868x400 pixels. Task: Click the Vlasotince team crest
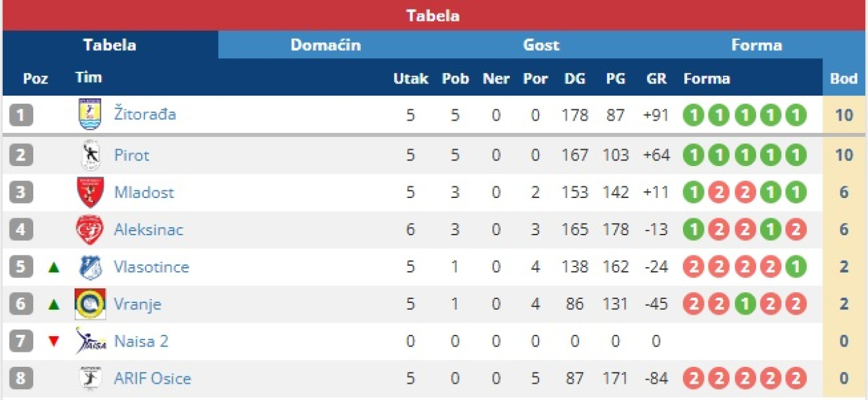[90, 267]
